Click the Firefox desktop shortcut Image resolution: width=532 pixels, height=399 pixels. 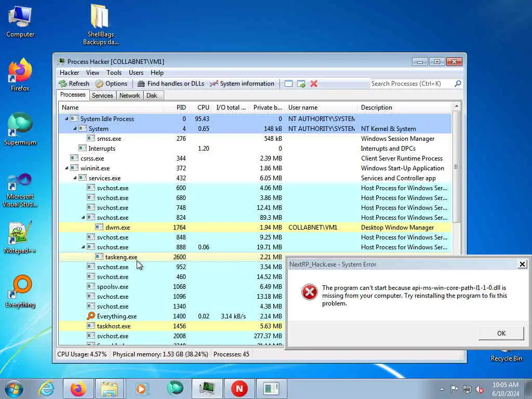coord(20,75)
